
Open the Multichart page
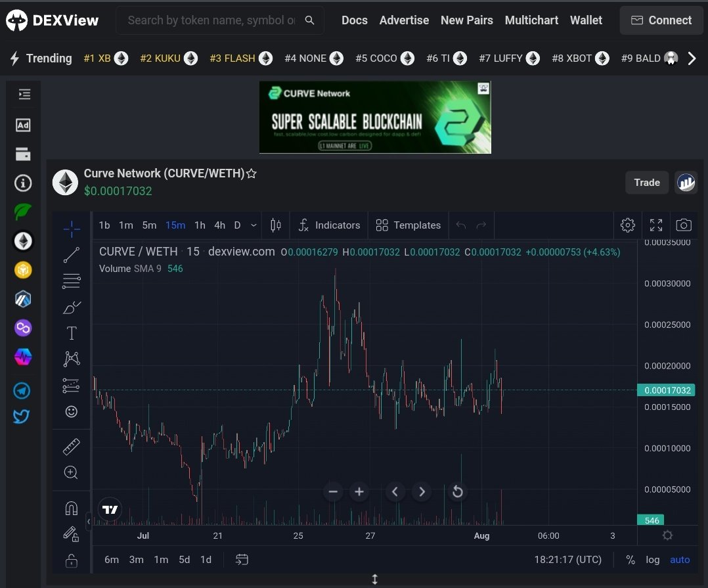click(x=531, y=20)
